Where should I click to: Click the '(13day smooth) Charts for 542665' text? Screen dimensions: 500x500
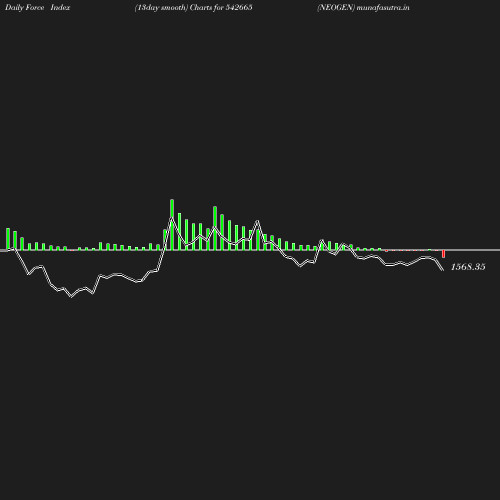pyautogui.click(x=193, y=8)
